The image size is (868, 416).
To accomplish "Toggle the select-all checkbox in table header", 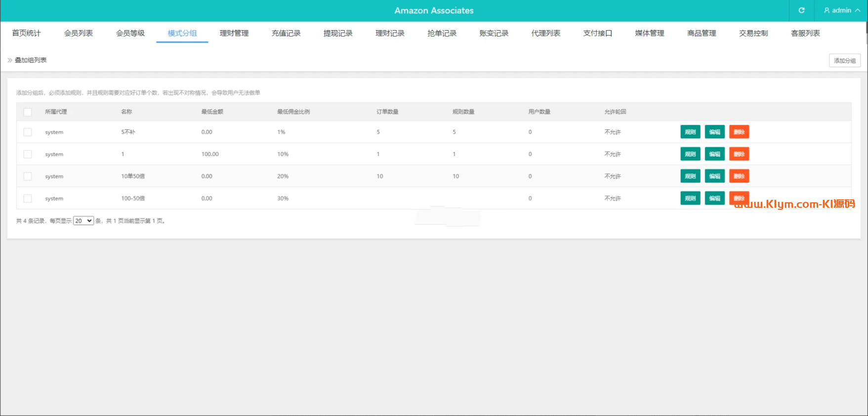I will [x=28, y=112].
